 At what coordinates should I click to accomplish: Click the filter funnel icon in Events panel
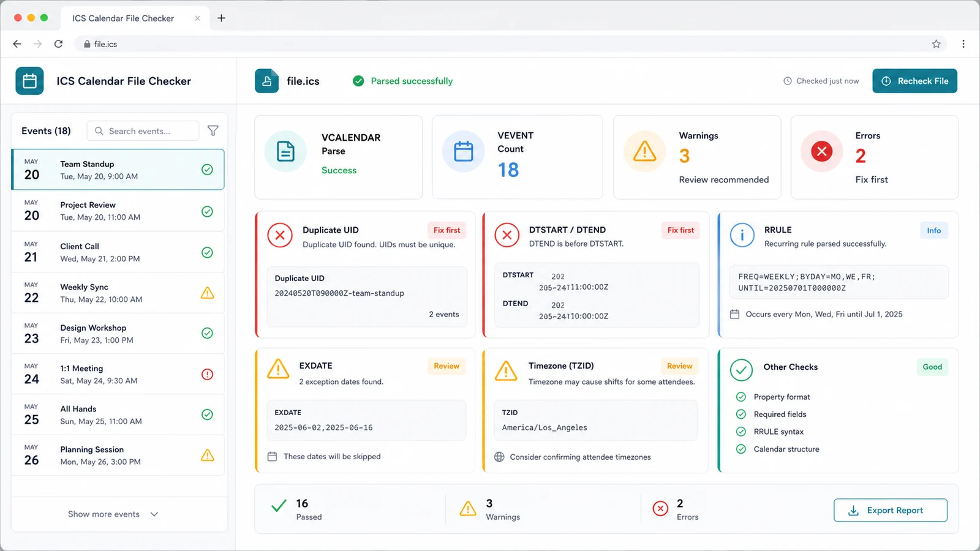pyautogui.click(x=213, y=131)
